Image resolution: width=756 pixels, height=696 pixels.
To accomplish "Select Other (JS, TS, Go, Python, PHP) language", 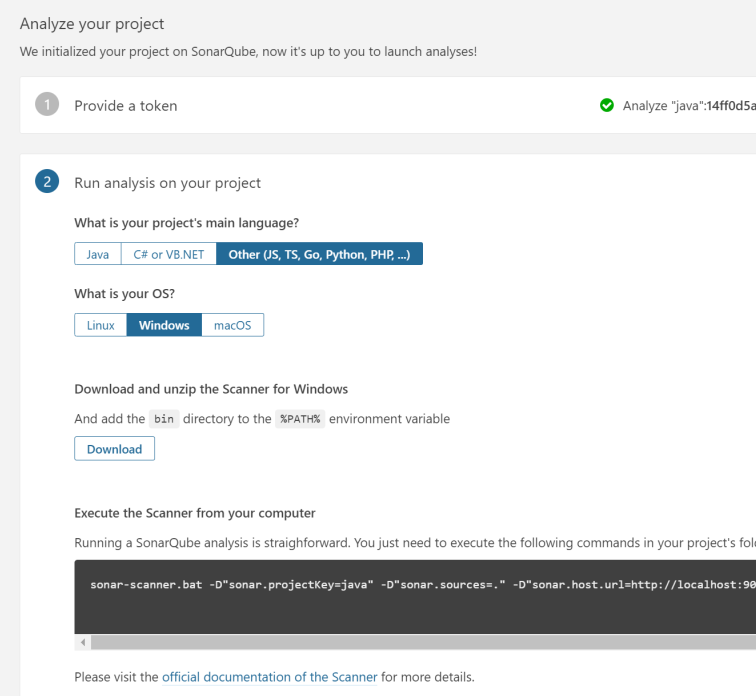I will tap(319, 254).
